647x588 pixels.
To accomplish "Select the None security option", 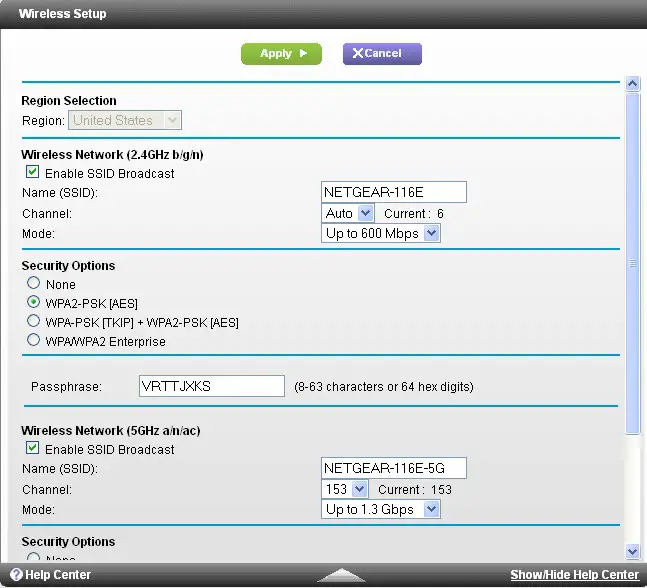I will click(34, 284).
